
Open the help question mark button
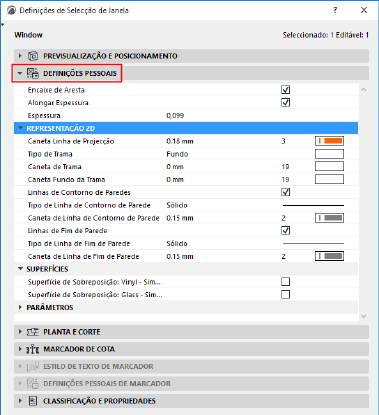(335, 10)
